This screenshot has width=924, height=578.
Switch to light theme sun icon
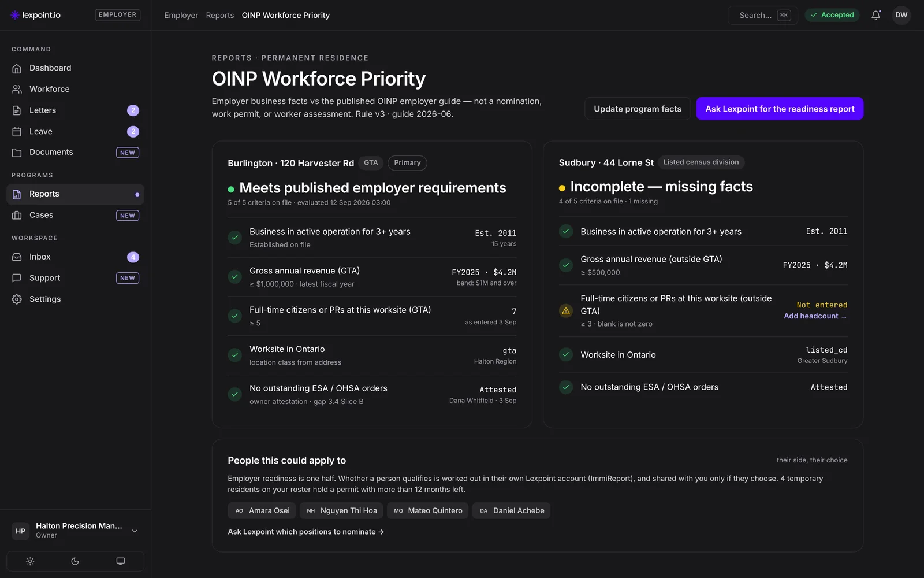click(x=30, y=561)
